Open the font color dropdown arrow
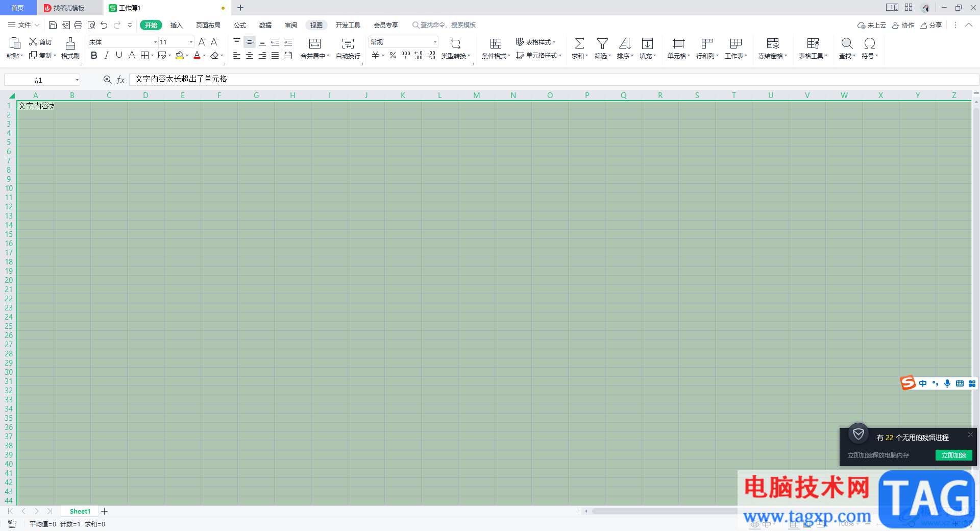The height and width of the screenshot is (531, 980). click(205, 56)
